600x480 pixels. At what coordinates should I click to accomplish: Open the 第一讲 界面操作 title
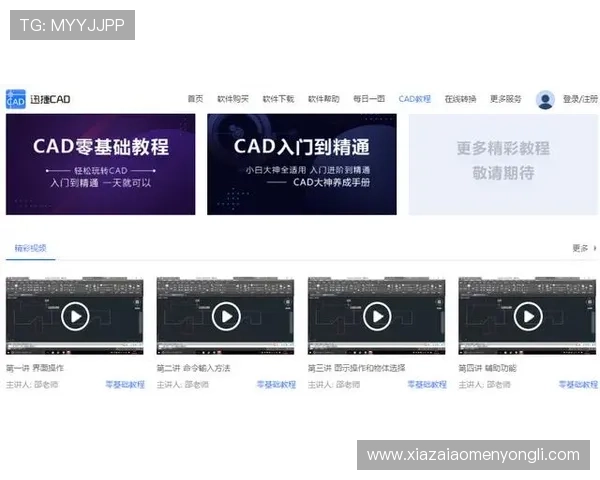point(35,368)
